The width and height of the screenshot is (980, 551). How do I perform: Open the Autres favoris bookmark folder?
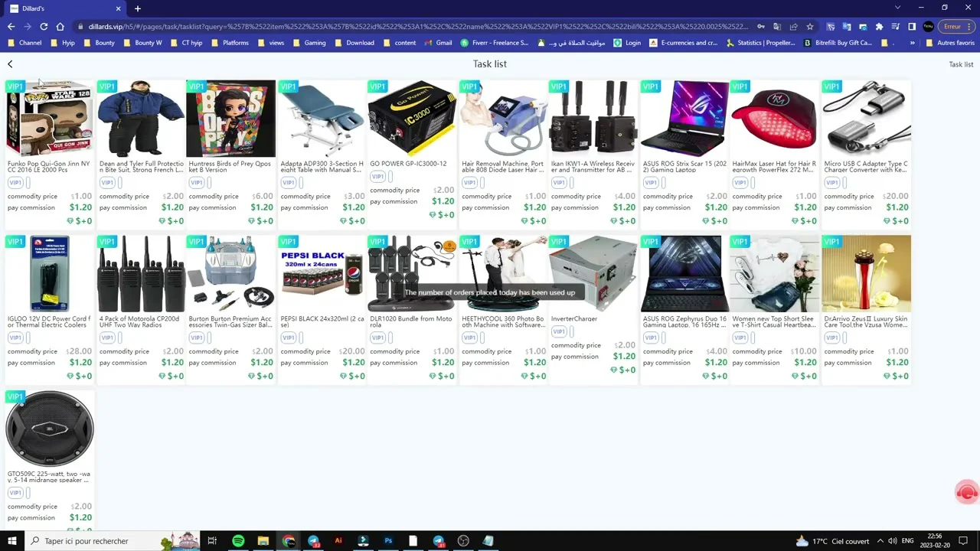tap(949, 43)
